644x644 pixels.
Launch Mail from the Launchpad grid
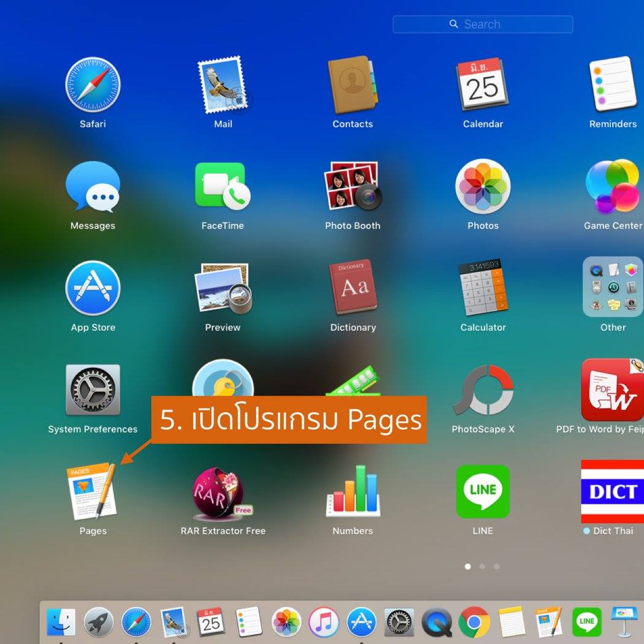point(223,85)
